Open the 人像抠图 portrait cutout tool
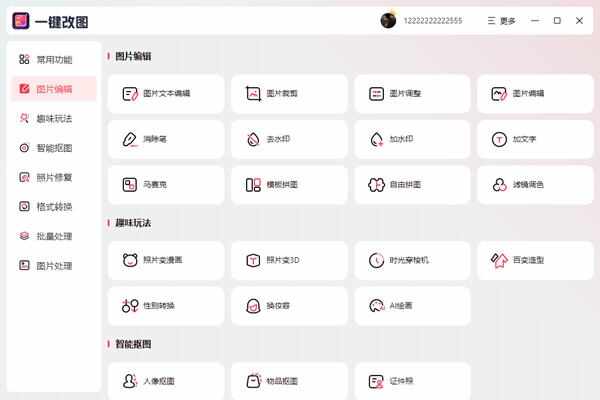The width and height of the screenshot is (600, 400). (x=166, y=381)
